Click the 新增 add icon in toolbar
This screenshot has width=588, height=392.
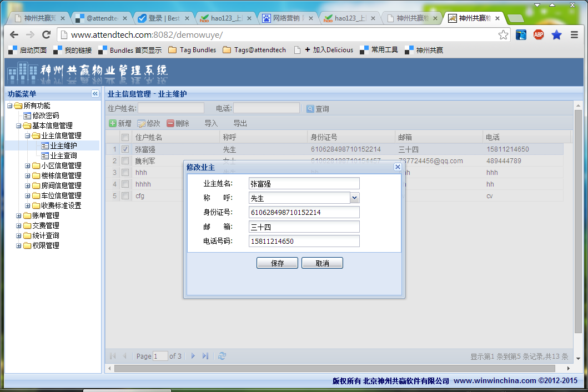coord(113,123)
